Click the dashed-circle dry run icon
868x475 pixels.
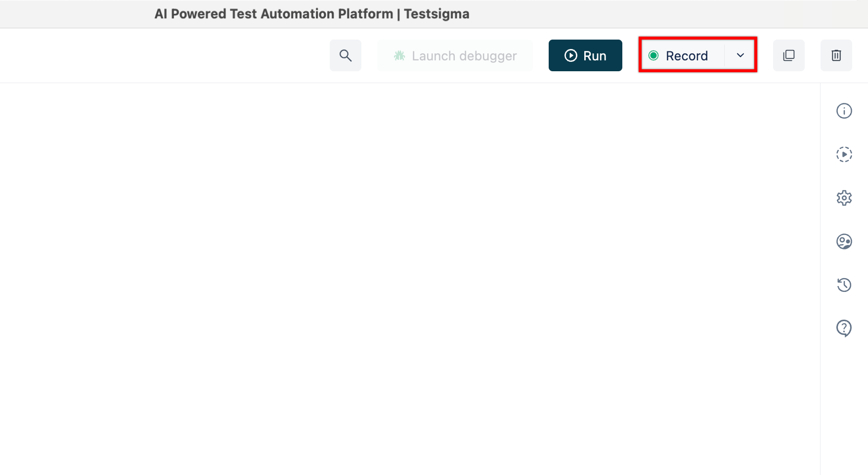click(844, 154)
